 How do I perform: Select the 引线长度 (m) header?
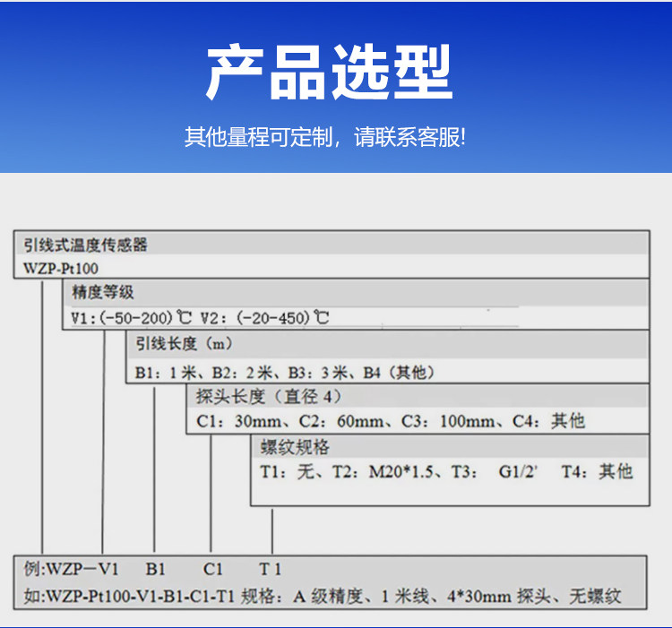(x=185, y=343)
